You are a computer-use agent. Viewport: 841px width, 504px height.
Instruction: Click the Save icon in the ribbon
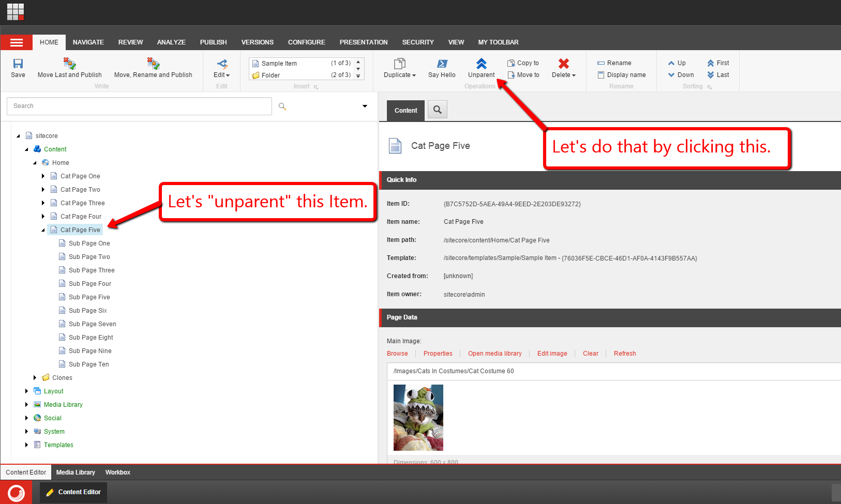pos(18,64)
